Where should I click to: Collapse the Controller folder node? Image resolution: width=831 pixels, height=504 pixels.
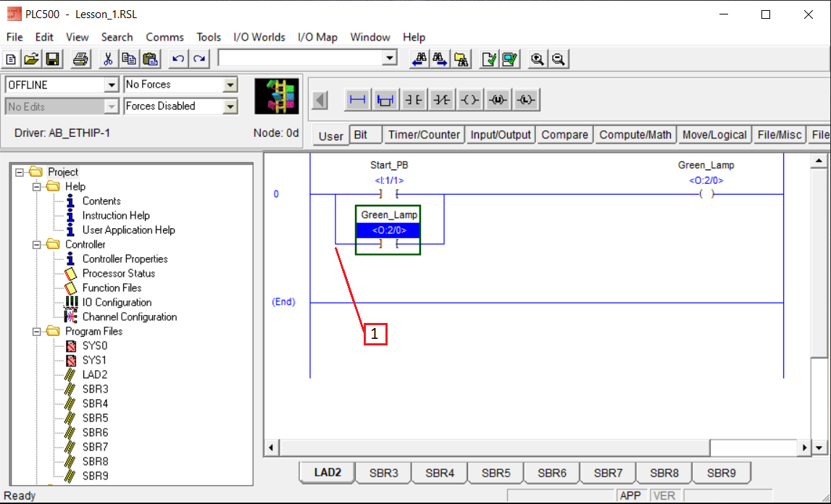click(x=36, y=245)
